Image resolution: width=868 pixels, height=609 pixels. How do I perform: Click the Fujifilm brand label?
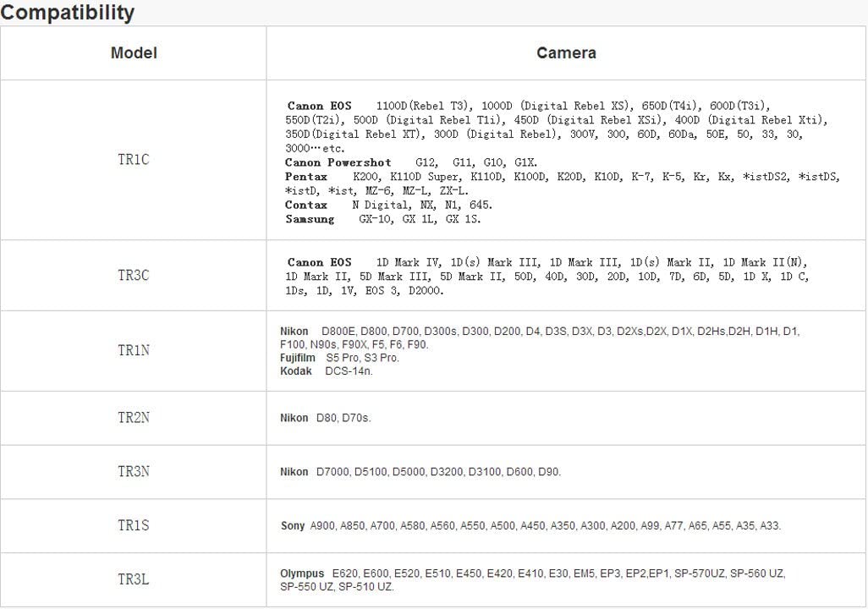(x=297, y=358)
